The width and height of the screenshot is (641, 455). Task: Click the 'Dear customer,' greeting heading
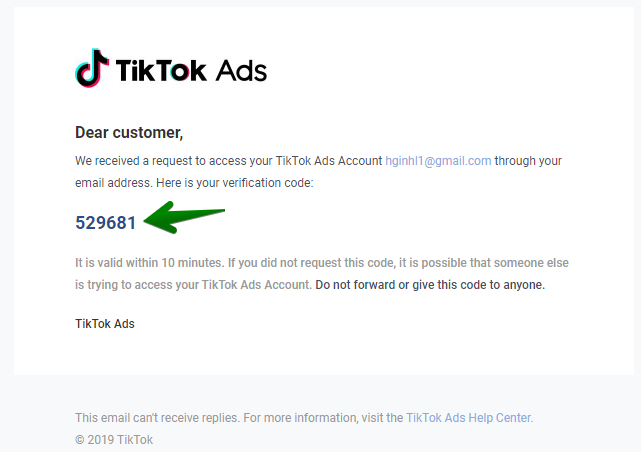point(129,132)
